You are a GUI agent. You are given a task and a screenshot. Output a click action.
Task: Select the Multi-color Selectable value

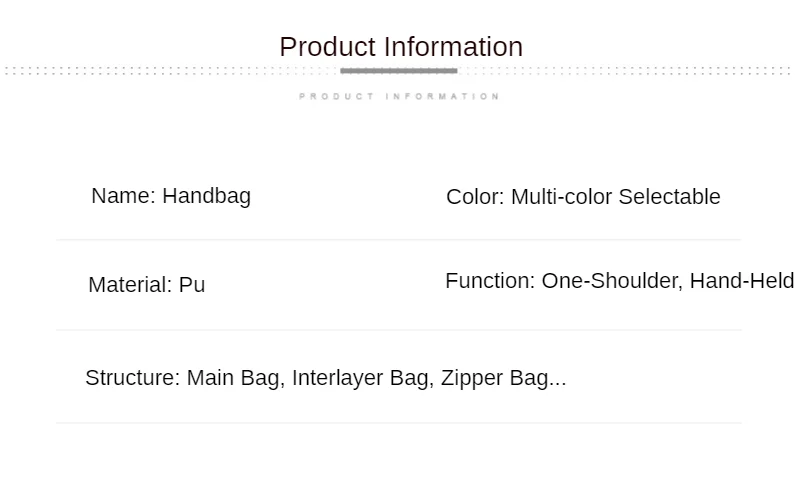616,197
